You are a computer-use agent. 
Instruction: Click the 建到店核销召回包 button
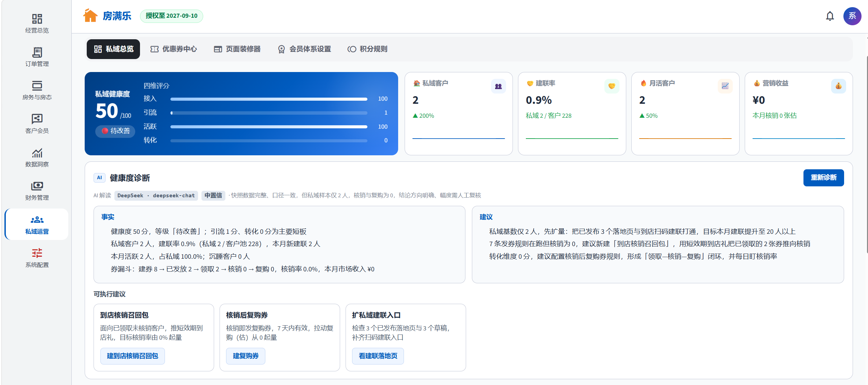point(132,356)
